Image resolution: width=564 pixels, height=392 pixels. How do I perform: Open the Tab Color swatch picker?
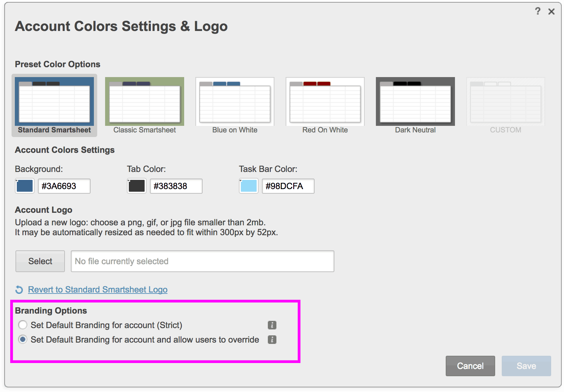click(137, 186)
